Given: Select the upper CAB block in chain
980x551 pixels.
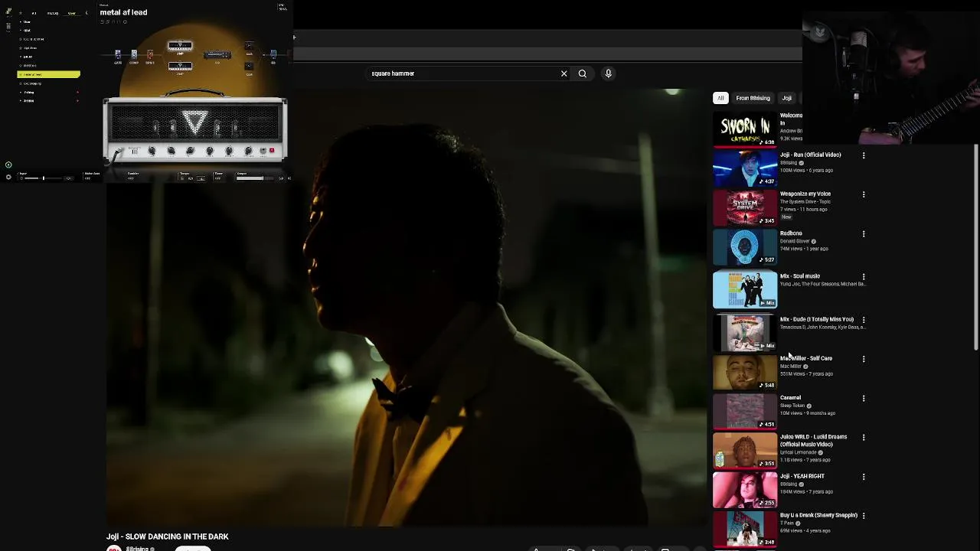Looking at the screenshot, I should point(249,46).
